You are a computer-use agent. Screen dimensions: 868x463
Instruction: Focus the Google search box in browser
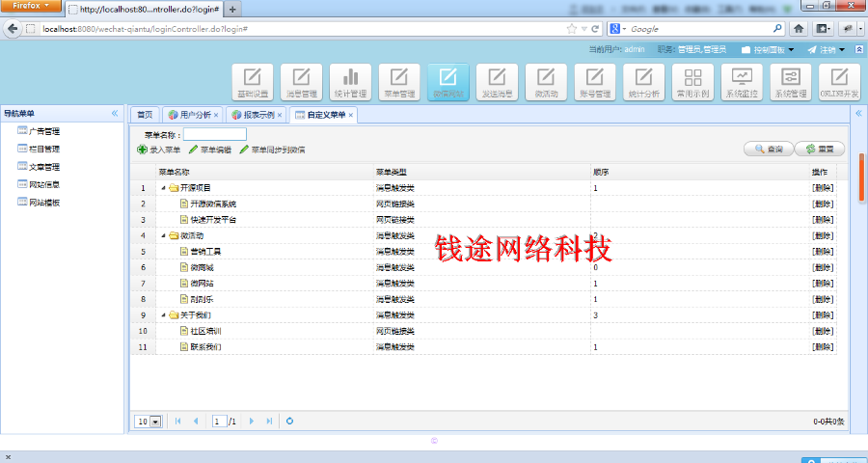pyautogui.click(x=701, y=29)
